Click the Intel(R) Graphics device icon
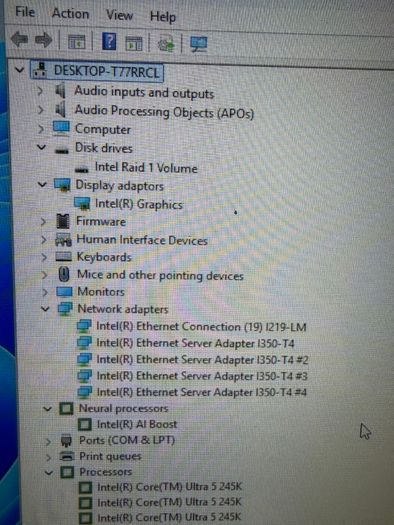Image resolution: width=394 pixels, height=525 pixels. click(82, 203)
